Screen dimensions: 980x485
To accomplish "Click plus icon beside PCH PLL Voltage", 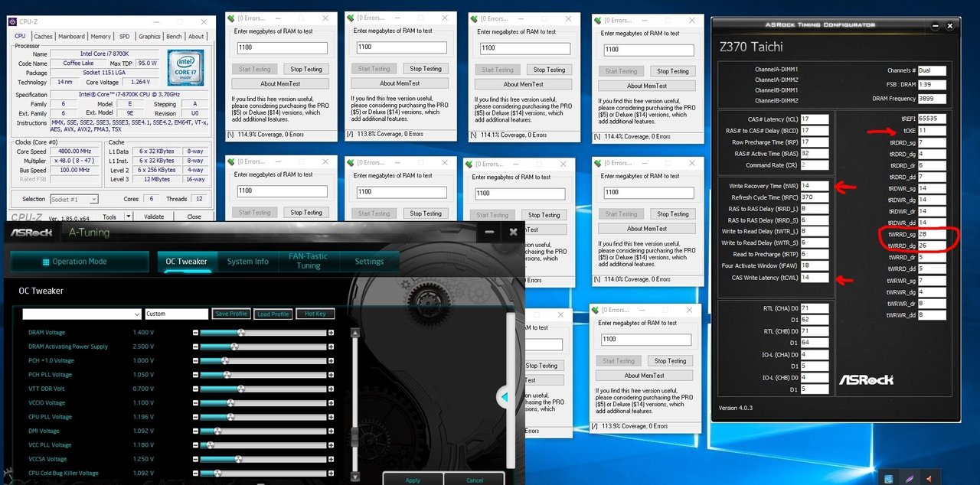I will pyautogui.click(x=331, y=375).
